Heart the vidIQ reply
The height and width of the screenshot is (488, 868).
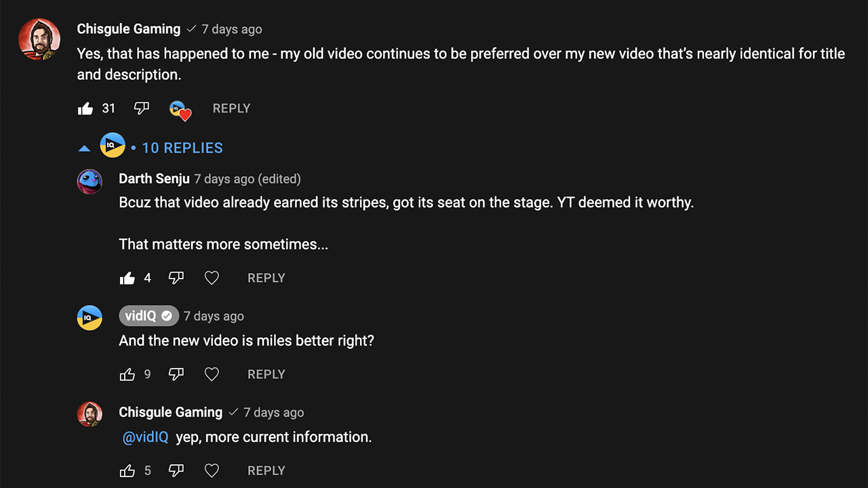click(x=212, y=374)
